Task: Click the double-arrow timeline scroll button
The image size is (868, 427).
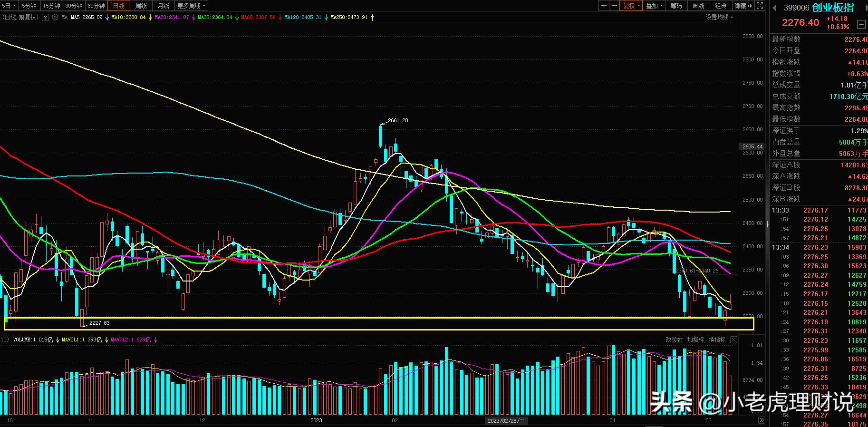Action: click(x=761, y=420)
